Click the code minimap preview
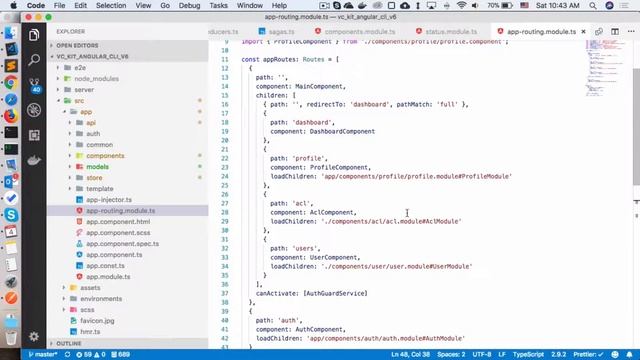This screenshot has width=640, height=360. (x=606, y=68)
